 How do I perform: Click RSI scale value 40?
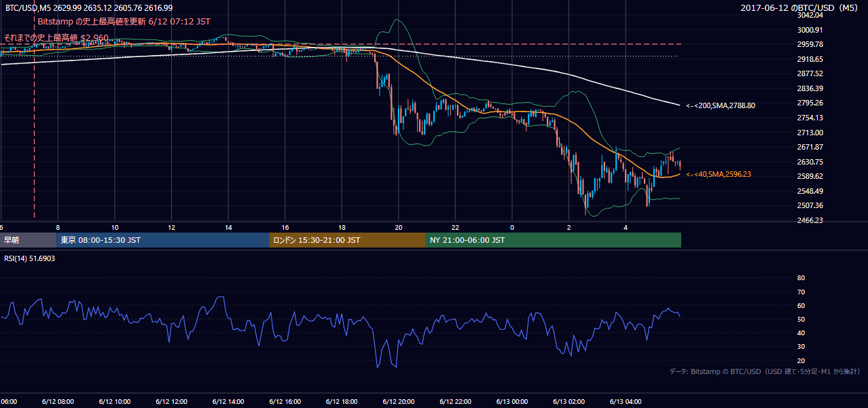pyautogui.click(x=801, y=333)
